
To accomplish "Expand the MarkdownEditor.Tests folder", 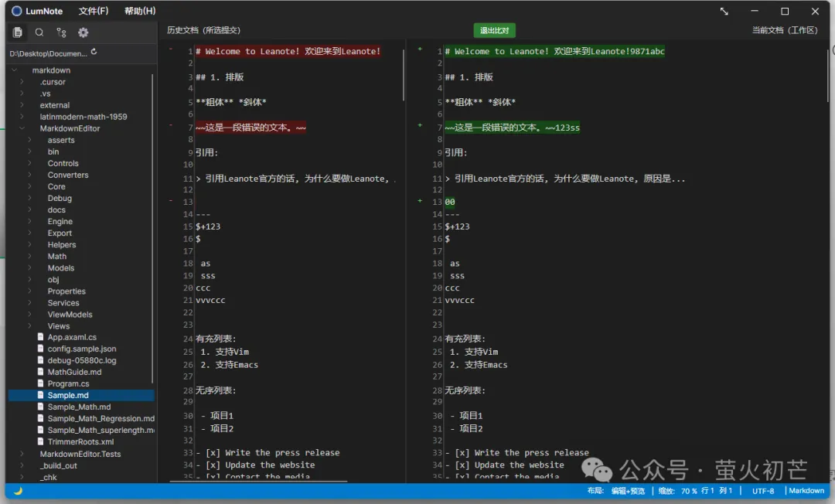I will pyautogui.click(x=22, y=454).
